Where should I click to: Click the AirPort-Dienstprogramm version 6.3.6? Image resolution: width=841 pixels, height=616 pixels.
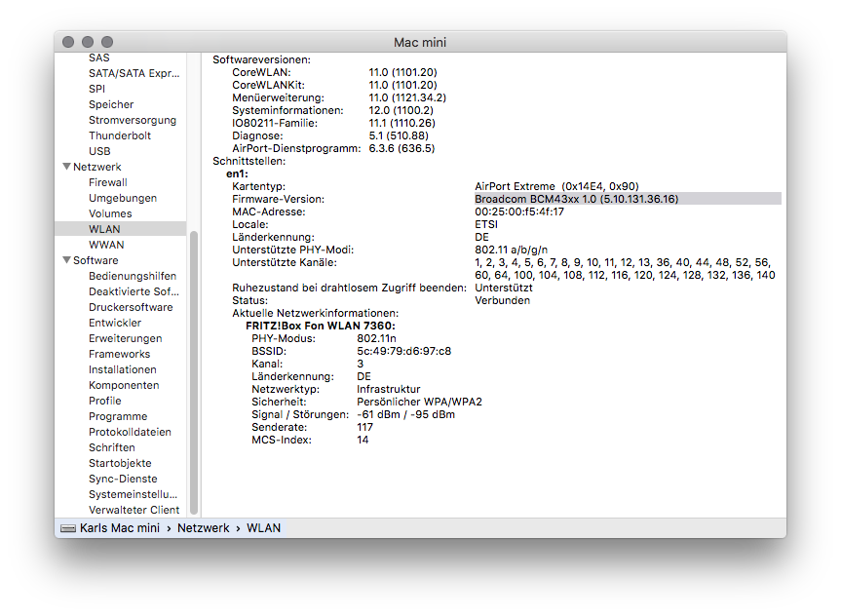[x=401, y=148]
